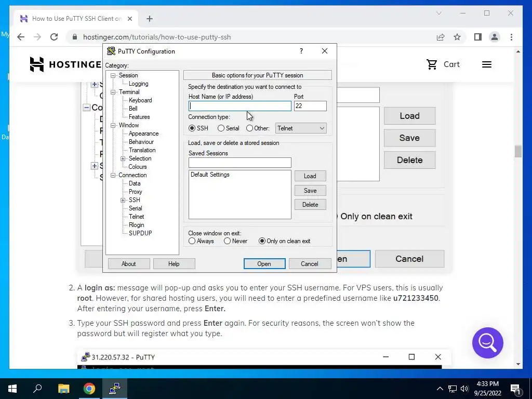Open the Telnet protocol dropdown
Screen dimensions: 532x399
[x=301, y=128]
